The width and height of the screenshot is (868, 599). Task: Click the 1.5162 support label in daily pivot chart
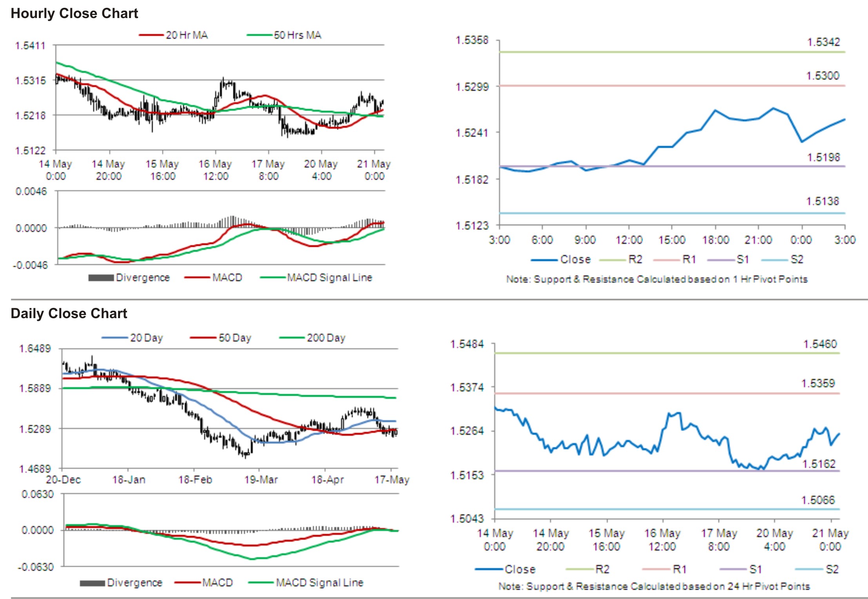click(819, 464)
